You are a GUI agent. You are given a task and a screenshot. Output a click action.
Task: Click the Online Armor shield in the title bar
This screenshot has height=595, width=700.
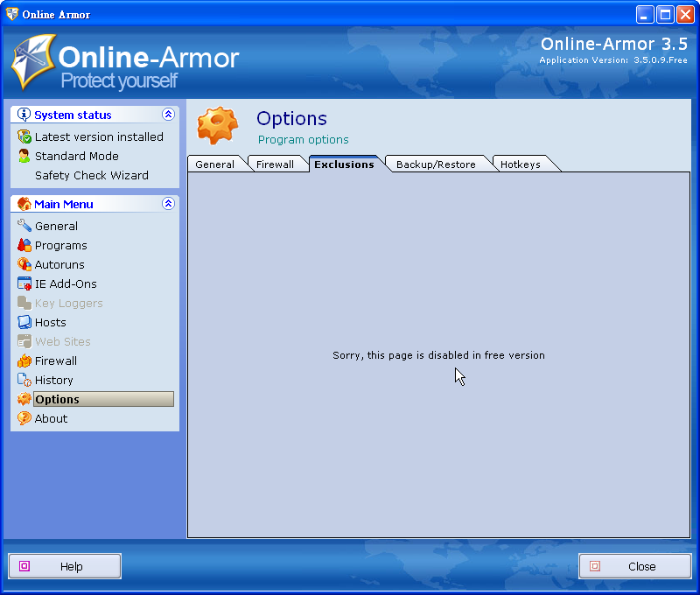tap(10, 13)
